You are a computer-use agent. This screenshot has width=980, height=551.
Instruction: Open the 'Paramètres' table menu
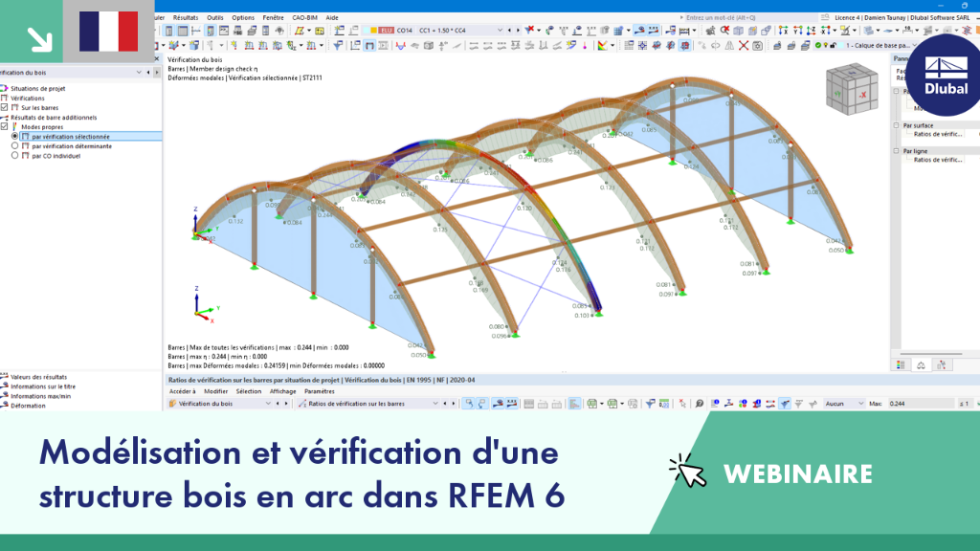(319, 391)
